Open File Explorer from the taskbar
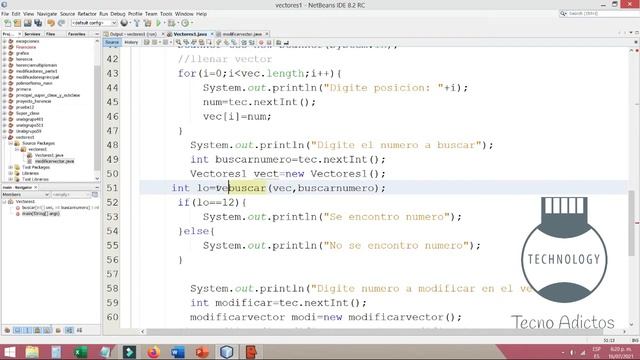Viewport: 640px width, 360px height. pyautogui.click(x=32, y=352)
